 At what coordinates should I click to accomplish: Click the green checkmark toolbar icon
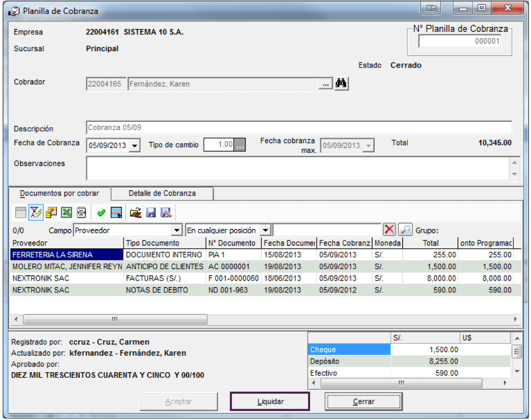point(101,212)
